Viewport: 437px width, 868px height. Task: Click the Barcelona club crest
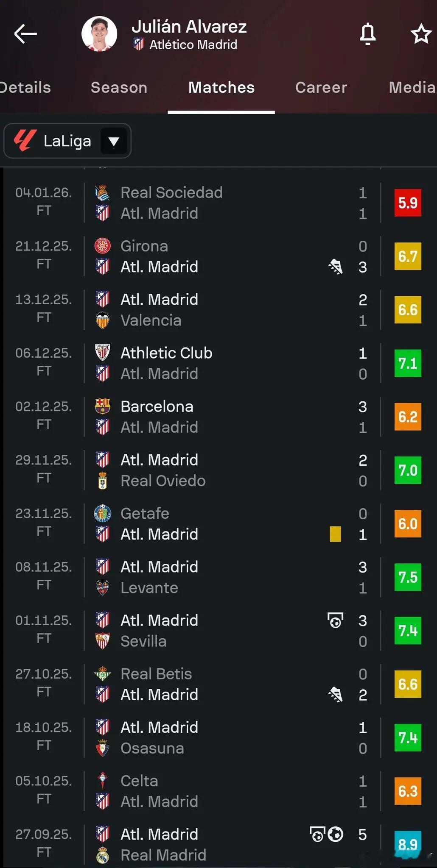pyautogui.click(x=103, y=406)
